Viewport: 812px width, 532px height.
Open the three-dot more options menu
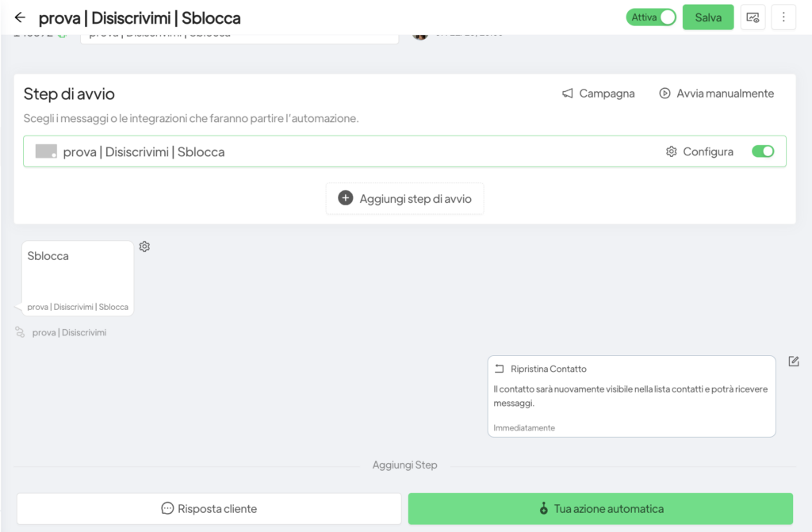tap(783, 17)
